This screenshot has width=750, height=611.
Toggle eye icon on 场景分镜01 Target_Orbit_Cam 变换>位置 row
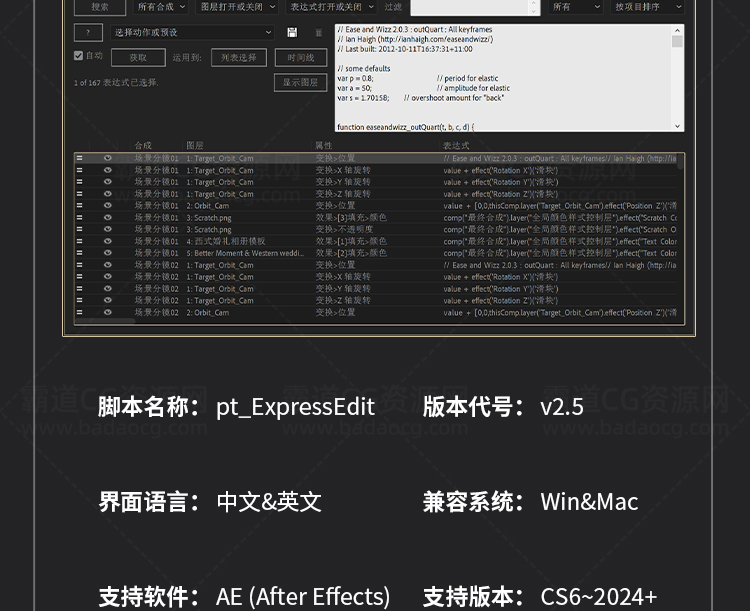click(x=108, y=158)
